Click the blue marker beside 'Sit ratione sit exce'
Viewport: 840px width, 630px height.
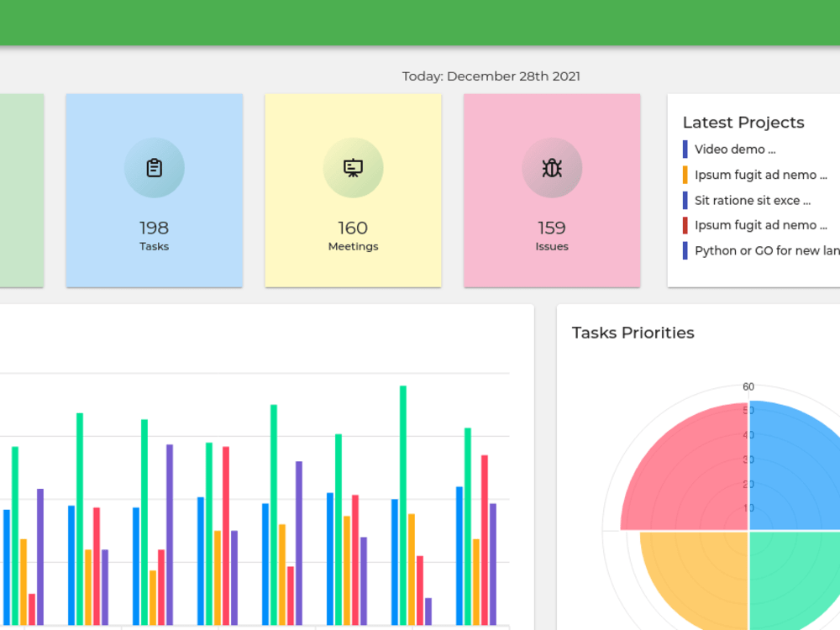[x=685, y=201]
